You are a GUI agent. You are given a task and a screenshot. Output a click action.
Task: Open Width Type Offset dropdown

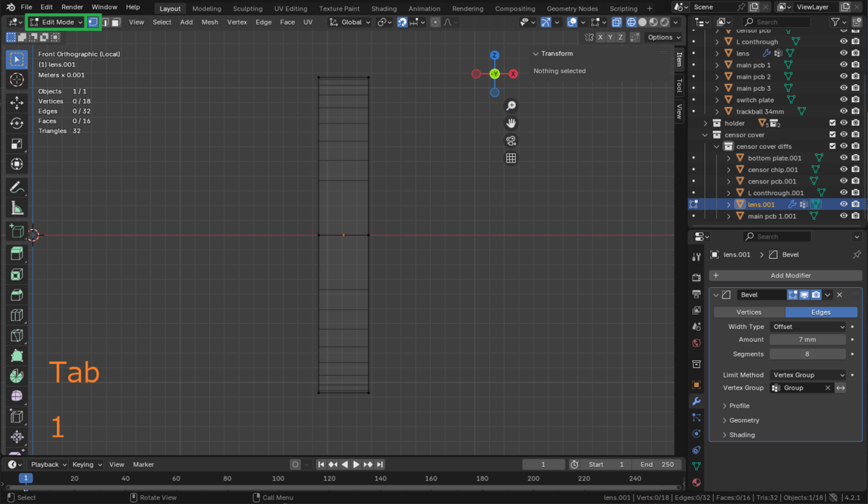pyautogui.click(x=808, y=327)
